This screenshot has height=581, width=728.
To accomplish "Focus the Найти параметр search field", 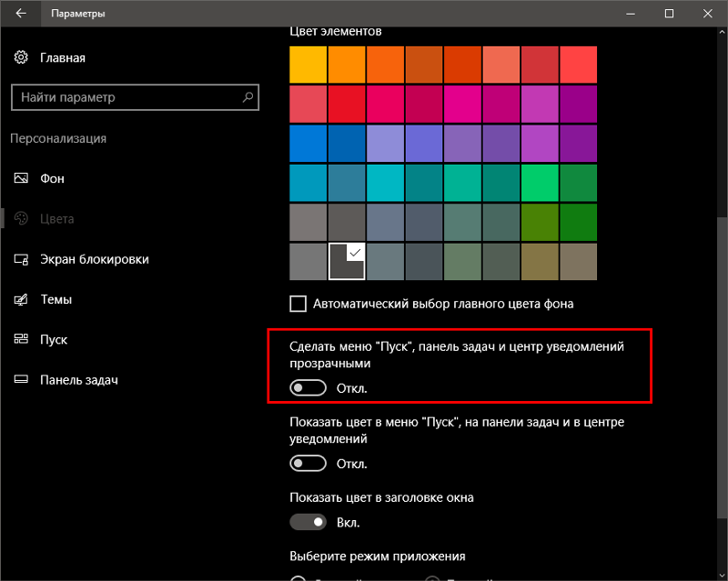I will coord(135,97).
